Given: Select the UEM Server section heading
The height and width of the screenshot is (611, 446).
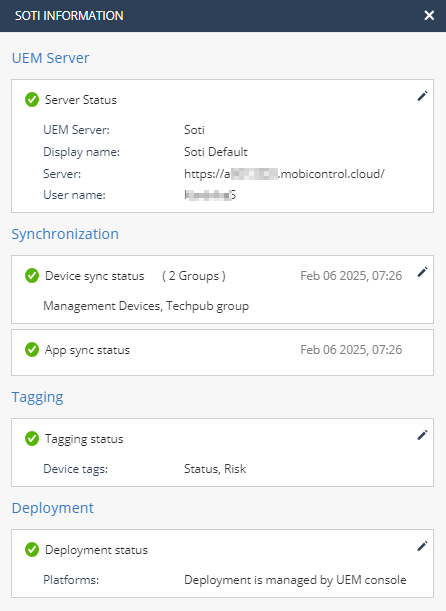Looking at the screenshot, I should (51, 58).
